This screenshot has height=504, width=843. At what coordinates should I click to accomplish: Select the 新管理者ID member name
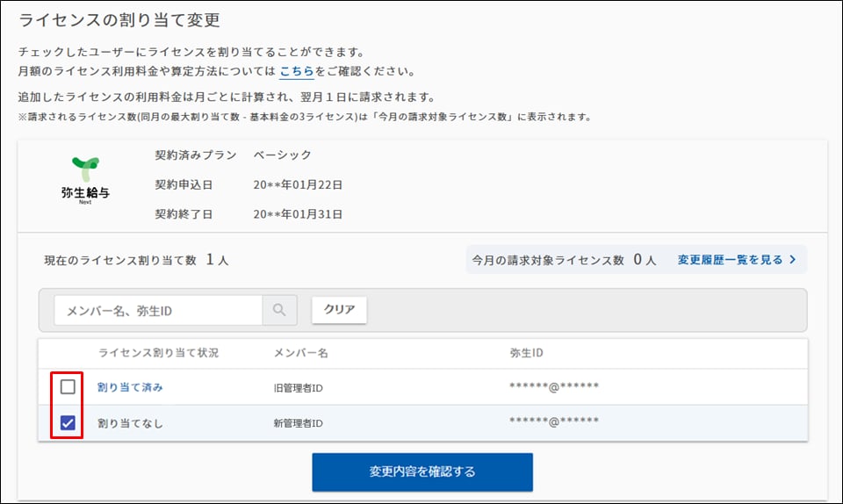pyautogui.click(x=299, y=423)
